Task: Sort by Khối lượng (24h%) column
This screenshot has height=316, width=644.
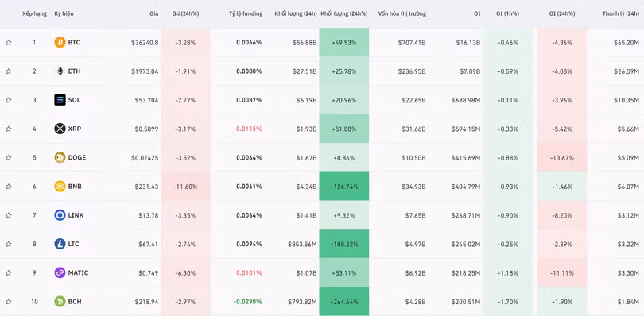Action: pyautogui.click(x=344, y=13)
